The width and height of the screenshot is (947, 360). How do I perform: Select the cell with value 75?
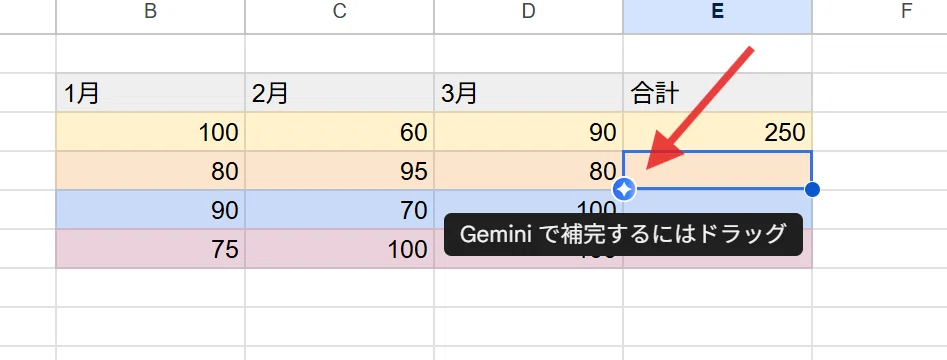(150, 248)
